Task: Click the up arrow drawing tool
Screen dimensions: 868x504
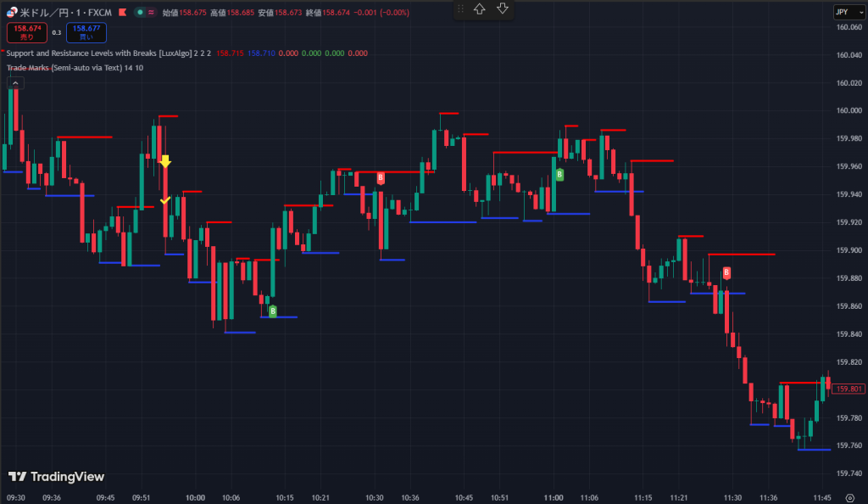Action: (480, 8)
